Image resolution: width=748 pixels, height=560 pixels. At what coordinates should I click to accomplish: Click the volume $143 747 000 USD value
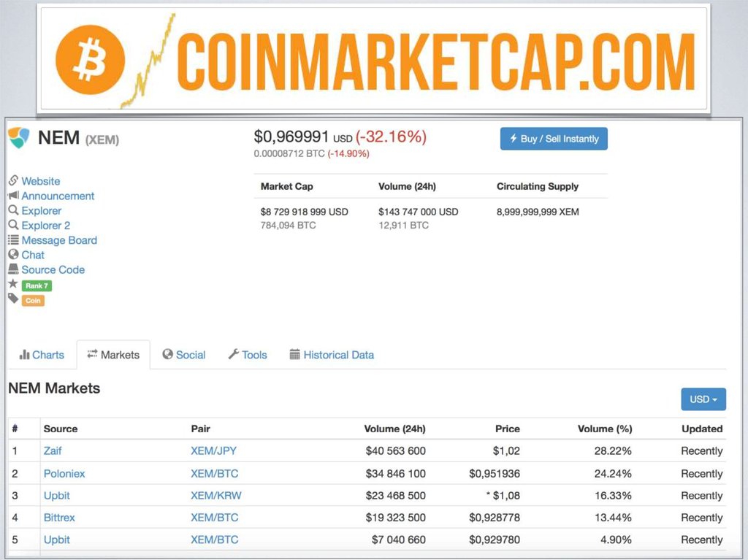coord(419,212)
